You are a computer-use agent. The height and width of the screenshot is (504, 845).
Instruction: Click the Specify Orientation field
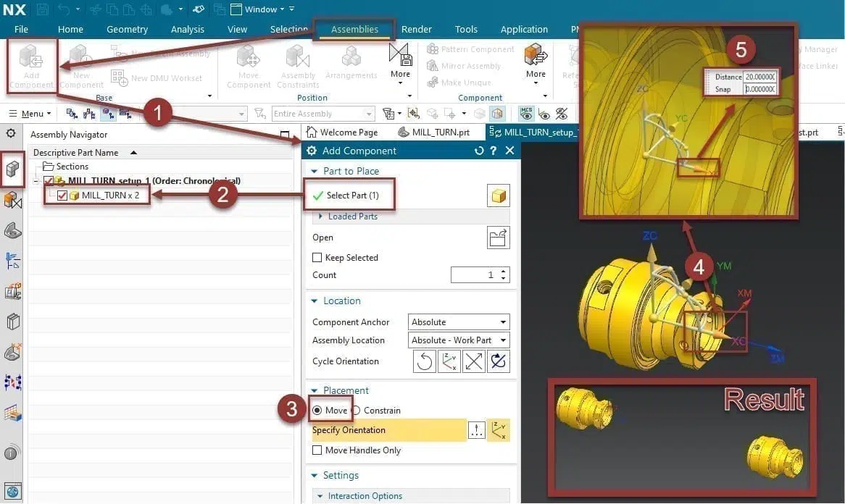point(389,430)
